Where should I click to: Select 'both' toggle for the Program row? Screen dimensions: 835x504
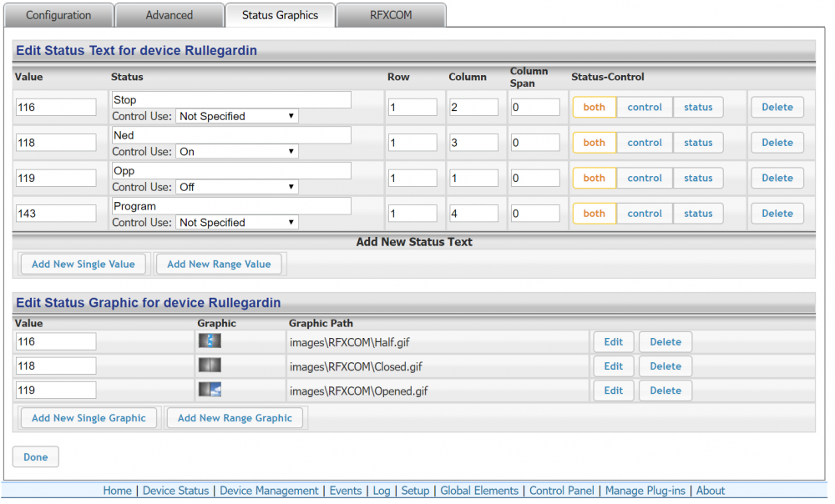[x=594, y=214]
